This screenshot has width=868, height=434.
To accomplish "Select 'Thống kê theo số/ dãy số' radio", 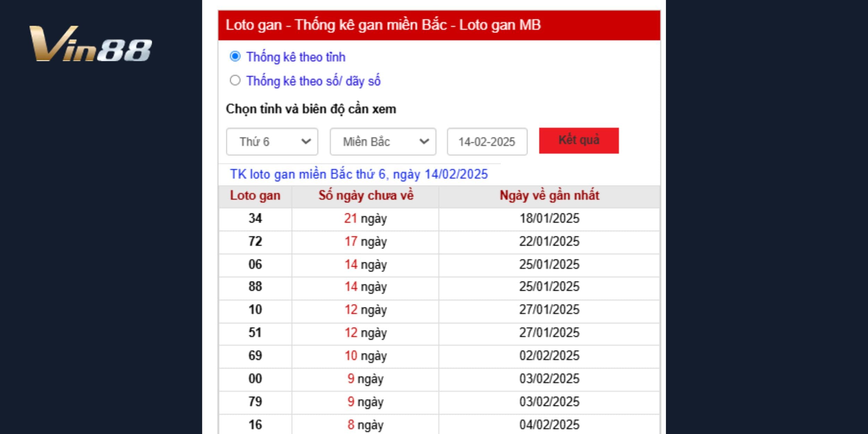I will click(x=235, y=80).
